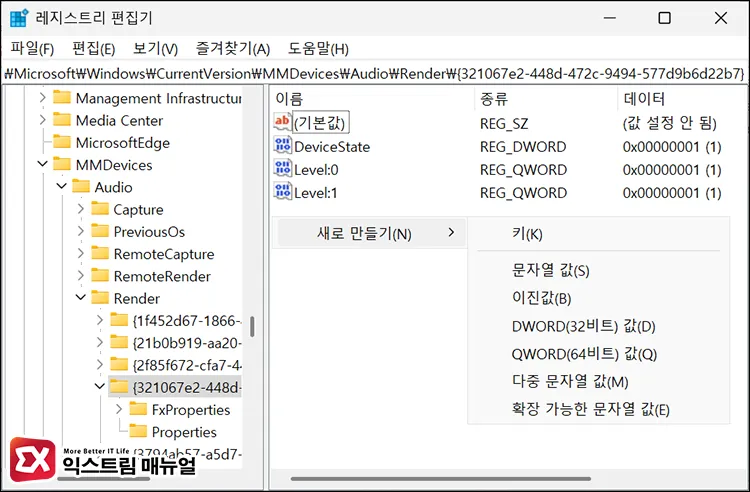Select the Level:1 value name
Image resolution: width=750 pixels, height=492 pixels.
click(316, 193)
